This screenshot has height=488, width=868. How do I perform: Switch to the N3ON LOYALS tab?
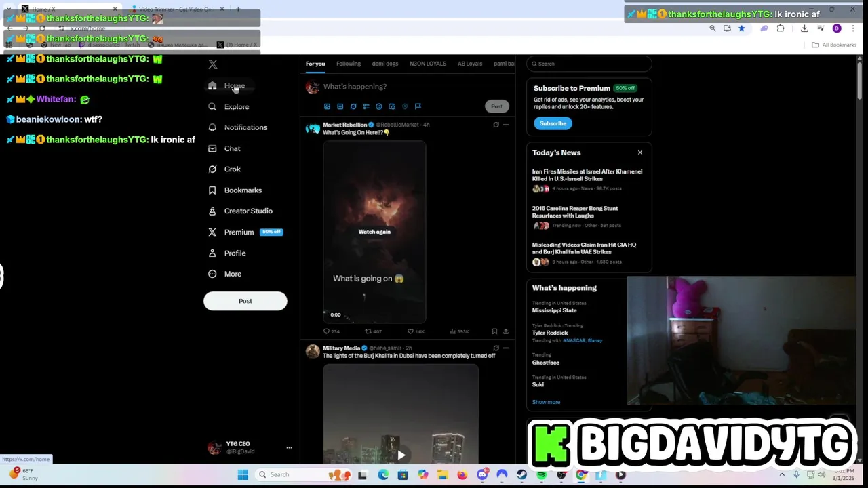click(x=428, y=64)
